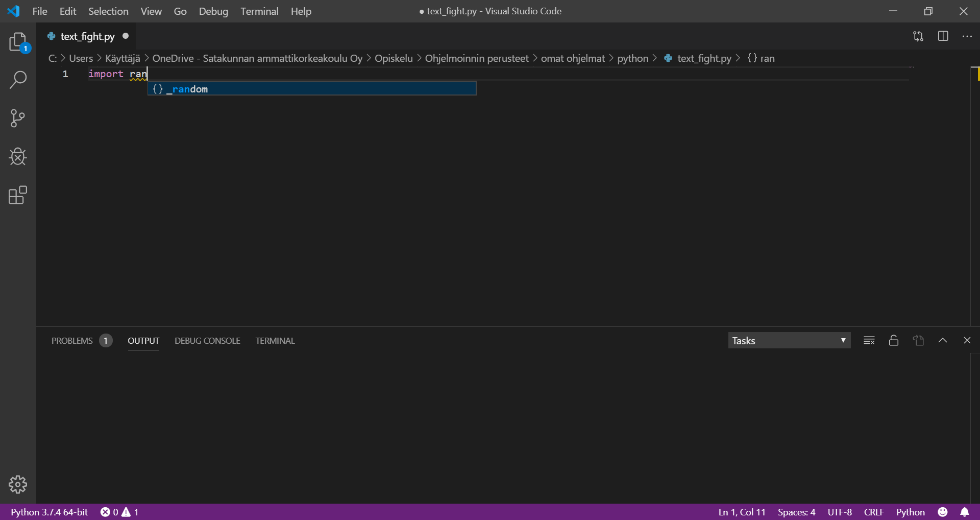Open the Debug menu

213,11
